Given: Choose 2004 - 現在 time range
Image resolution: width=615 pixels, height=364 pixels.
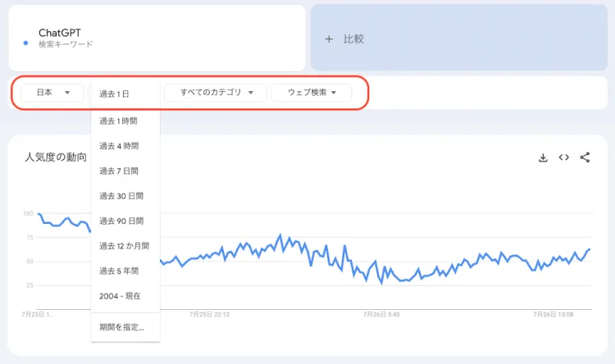Looking at the screenshot, I should [x=125, y=296].
